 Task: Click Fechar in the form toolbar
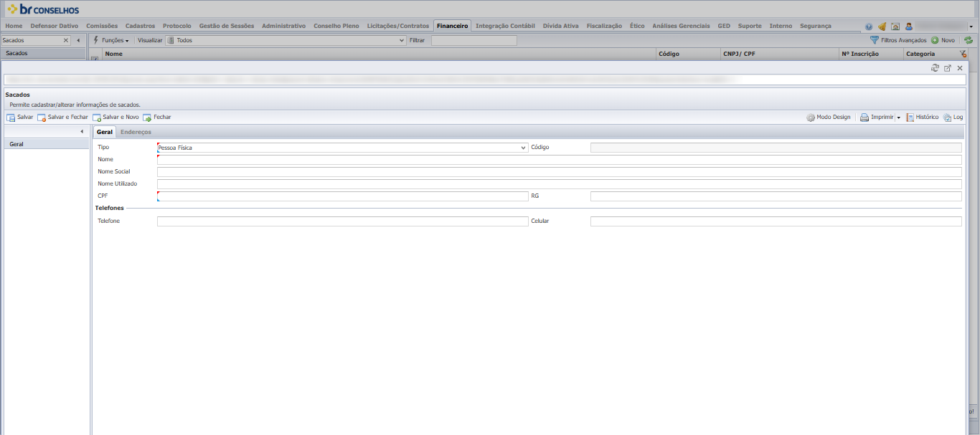(x=157, y=118)
